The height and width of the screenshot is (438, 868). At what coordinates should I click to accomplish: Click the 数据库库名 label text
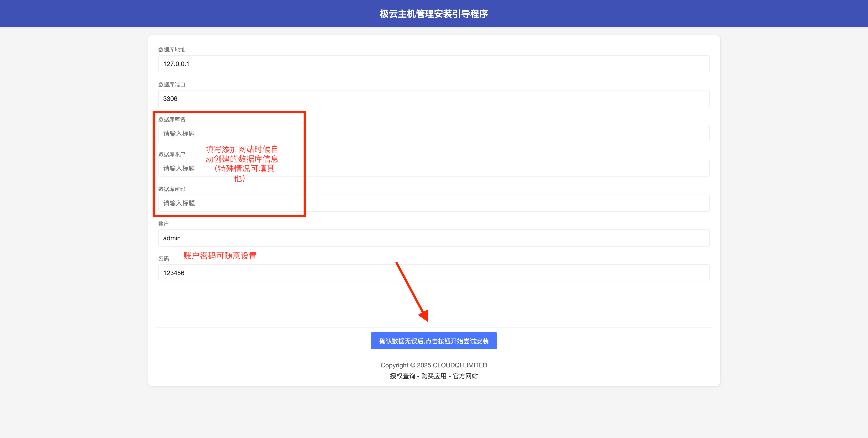(x=172, y=119)
